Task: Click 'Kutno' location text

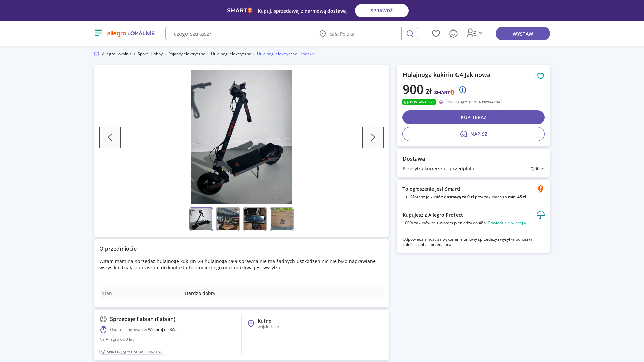Action: [x=264, y=321]
